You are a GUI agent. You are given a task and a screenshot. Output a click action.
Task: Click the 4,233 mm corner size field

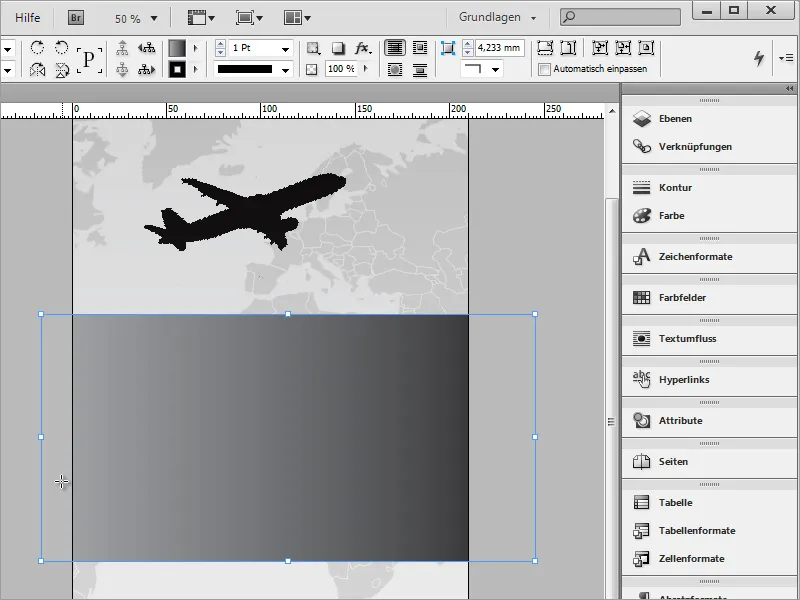click(499, 48)
